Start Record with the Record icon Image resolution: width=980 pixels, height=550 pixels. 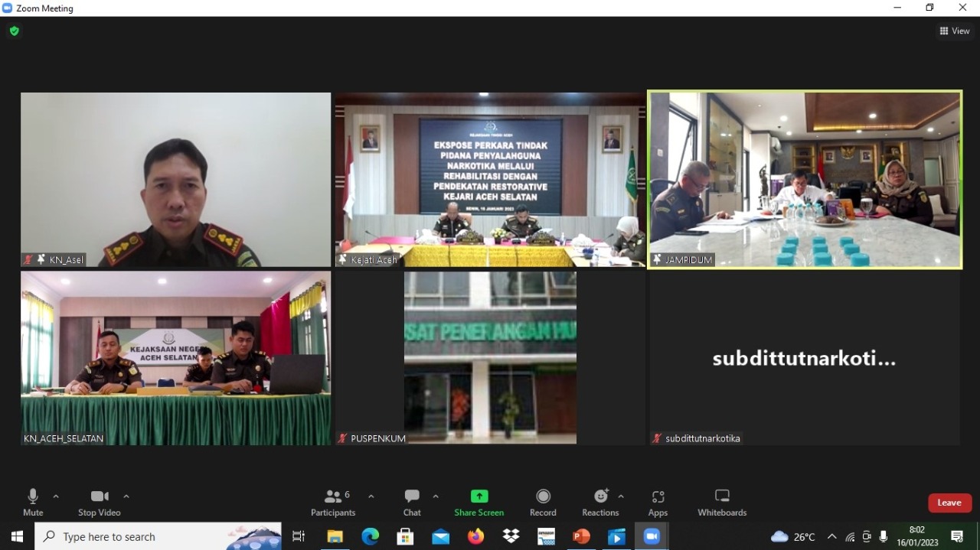[x=543, y=497]
